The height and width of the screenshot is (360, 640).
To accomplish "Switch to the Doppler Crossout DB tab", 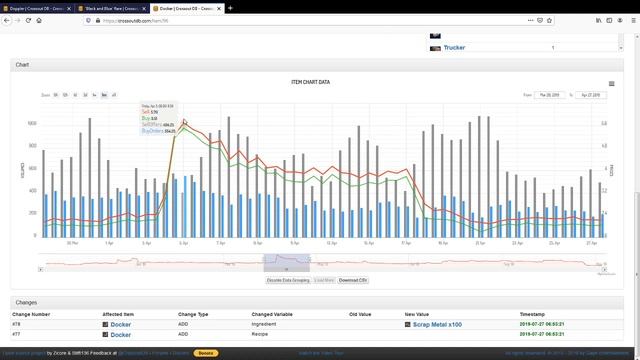I will point(37,9).
